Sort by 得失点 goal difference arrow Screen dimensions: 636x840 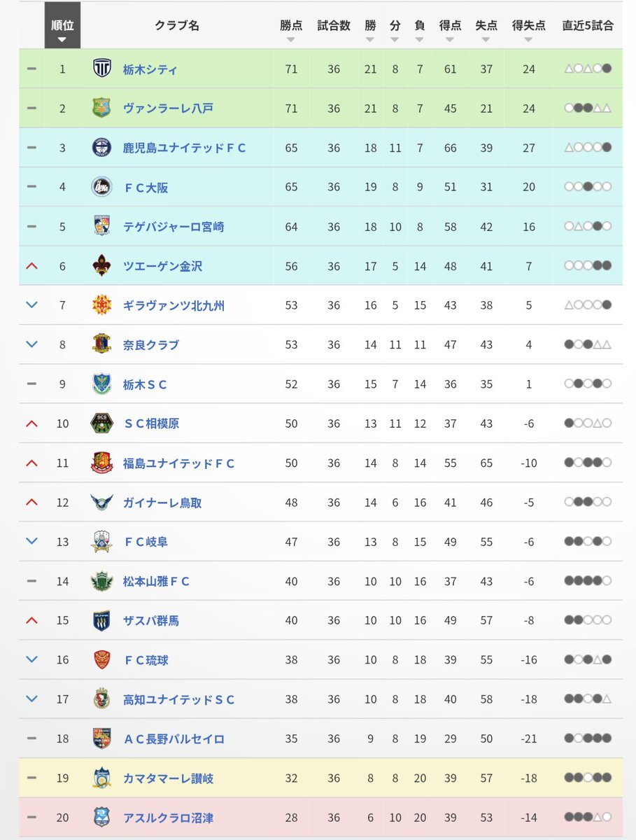pyautogui.click(x=528, y=39)
